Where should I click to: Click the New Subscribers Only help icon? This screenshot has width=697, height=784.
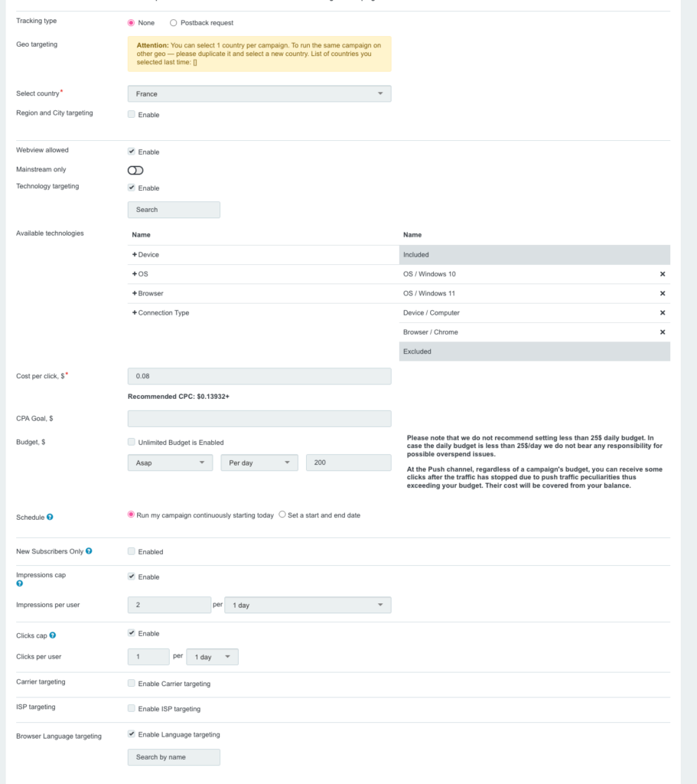click(90, 551)
